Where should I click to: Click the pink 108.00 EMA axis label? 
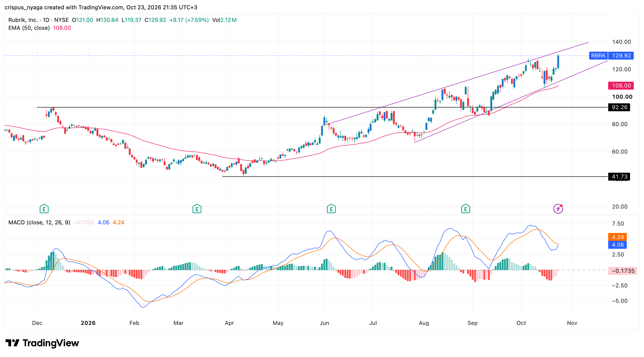click(621, 86)
